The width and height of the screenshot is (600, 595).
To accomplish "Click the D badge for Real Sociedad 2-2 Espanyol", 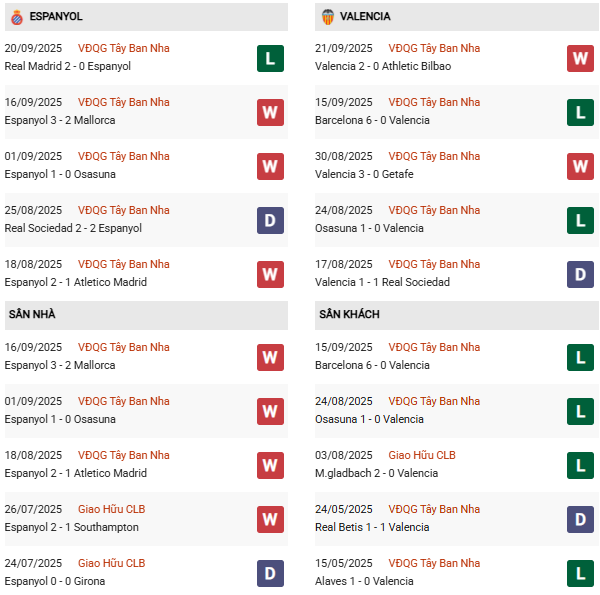I will [x=270, y=220].
